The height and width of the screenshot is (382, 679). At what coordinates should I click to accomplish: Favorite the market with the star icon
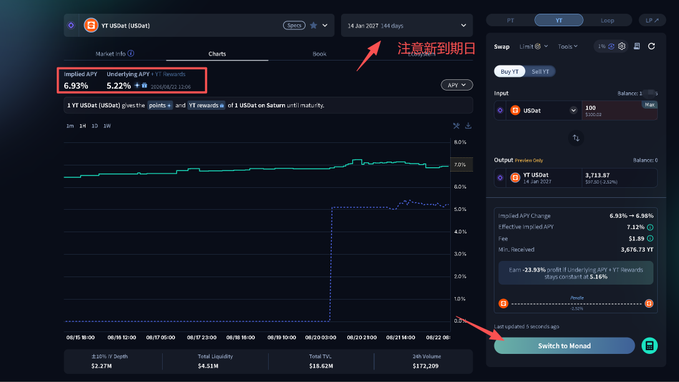(x=314, y=26)
